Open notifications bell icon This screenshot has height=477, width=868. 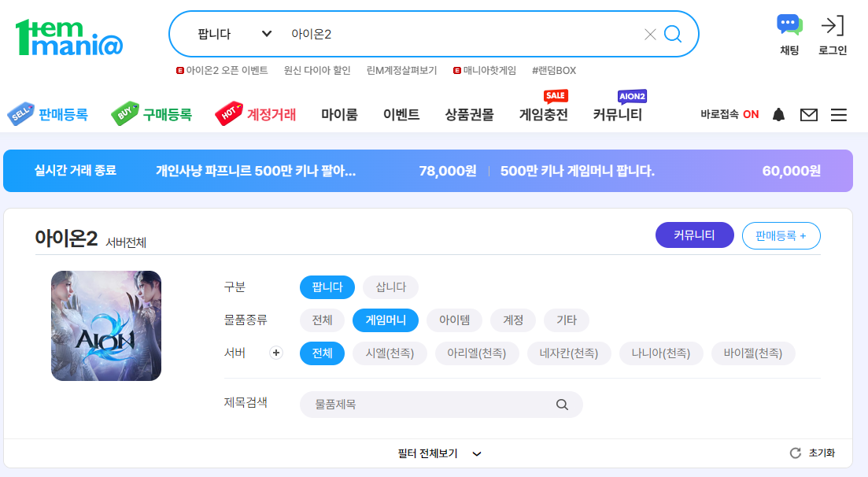click(x=778, y=115)
